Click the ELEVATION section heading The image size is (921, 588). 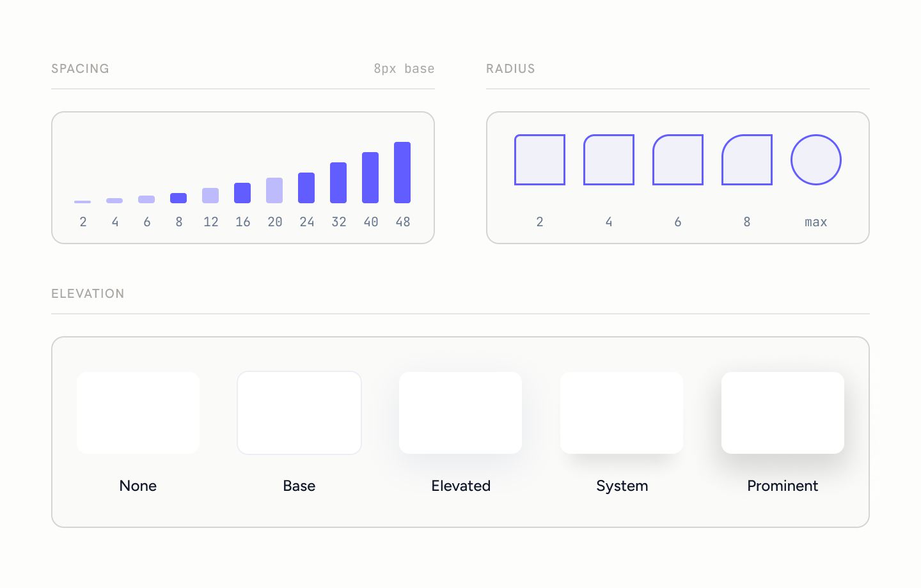coord(88,293)
